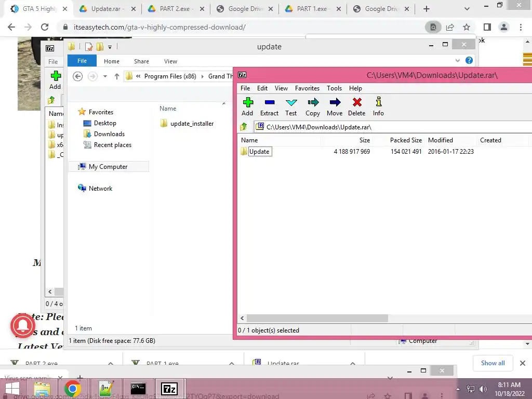Open the 7-Zip Tools menu
The width and height of the screenshot is (532, 399).
point(334,88)
